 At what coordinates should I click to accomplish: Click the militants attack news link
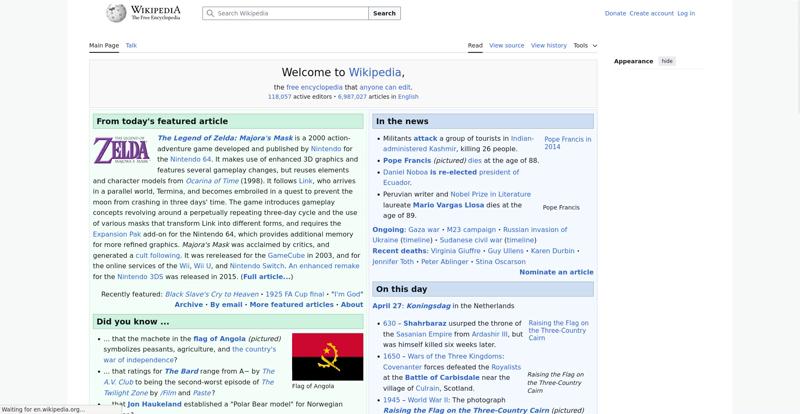(426, 138)
